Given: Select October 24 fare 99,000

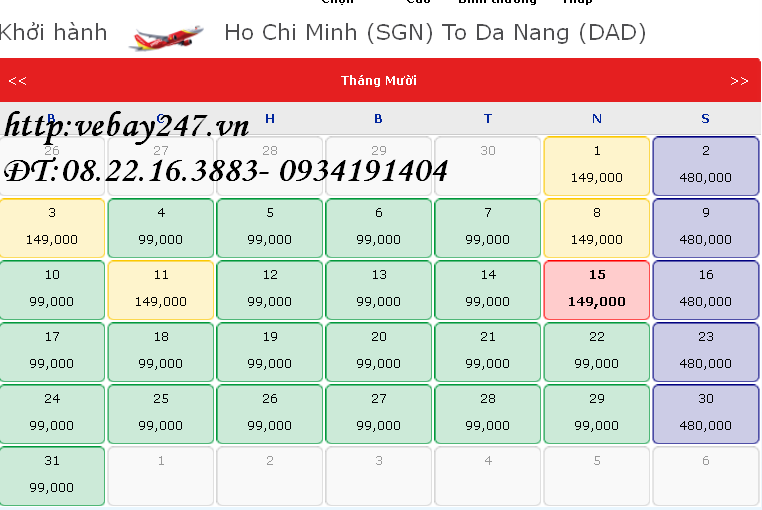Looking at the screenshot, I should (x=52, y=413).
